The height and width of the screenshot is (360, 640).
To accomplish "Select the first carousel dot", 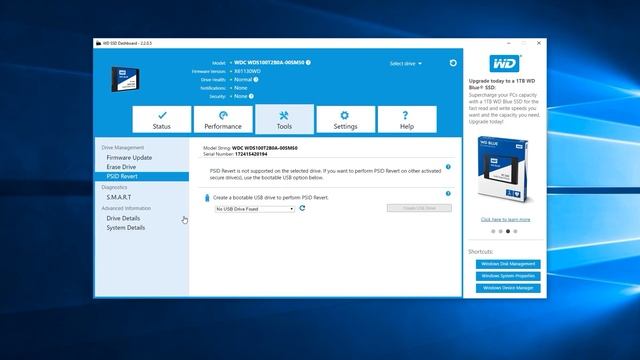I will [x=493, y=231].
